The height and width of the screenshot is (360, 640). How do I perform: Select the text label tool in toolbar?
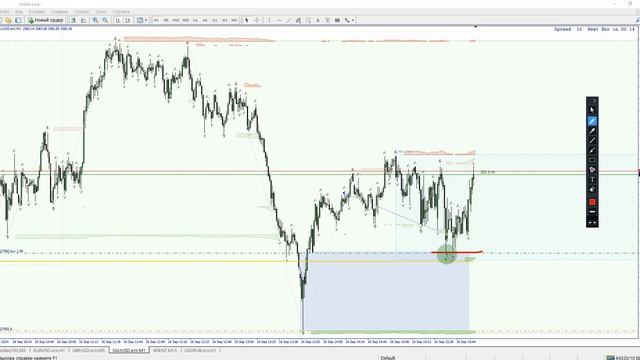327,20
